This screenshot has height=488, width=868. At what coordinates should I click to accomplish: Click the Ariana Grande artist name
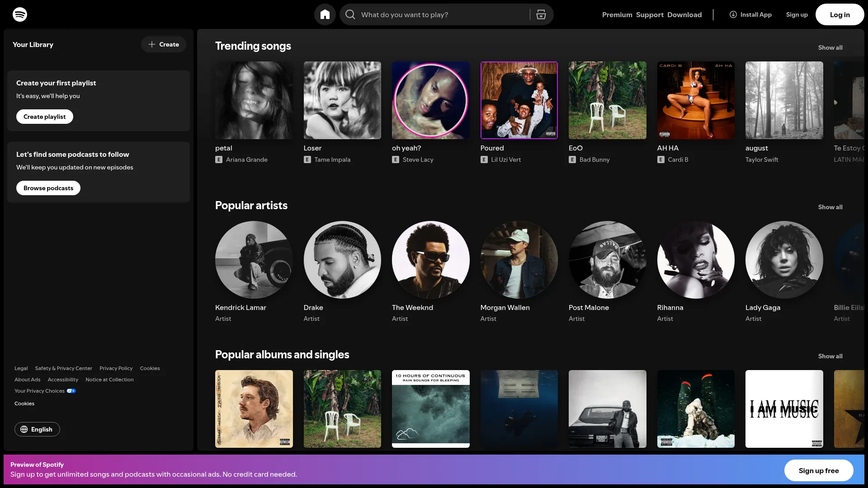247,160
